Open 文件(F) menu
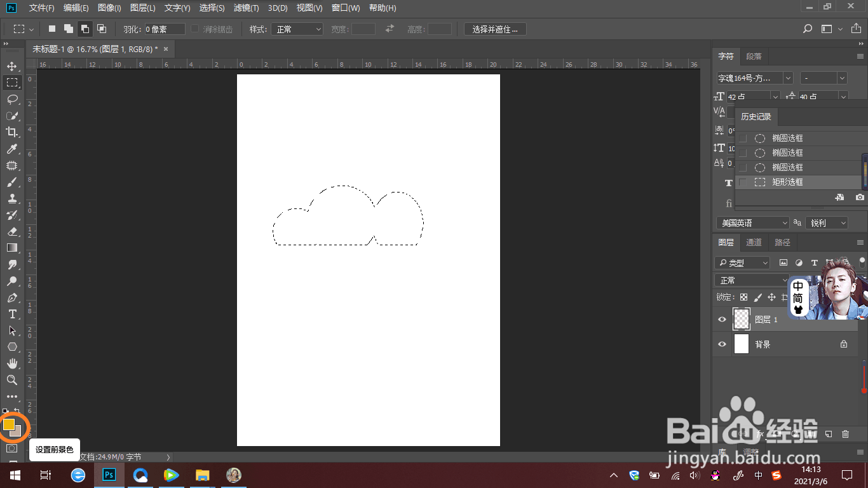 coord(42,8)
